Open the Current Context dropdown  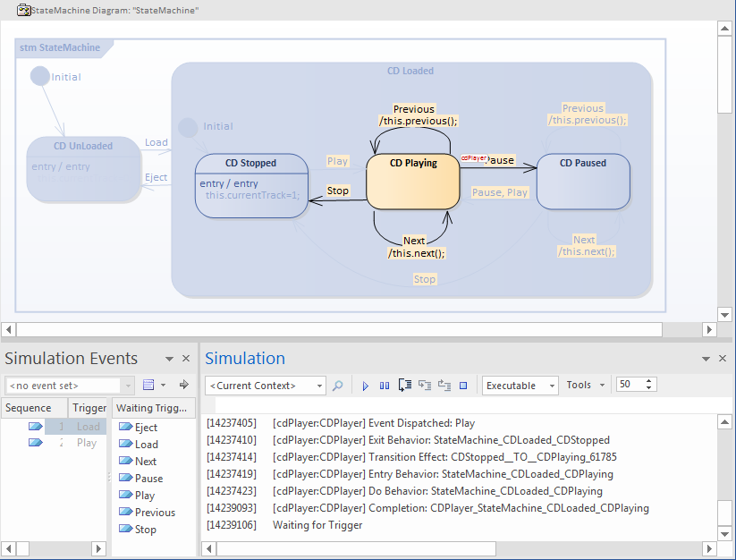[x=320, y=385]
